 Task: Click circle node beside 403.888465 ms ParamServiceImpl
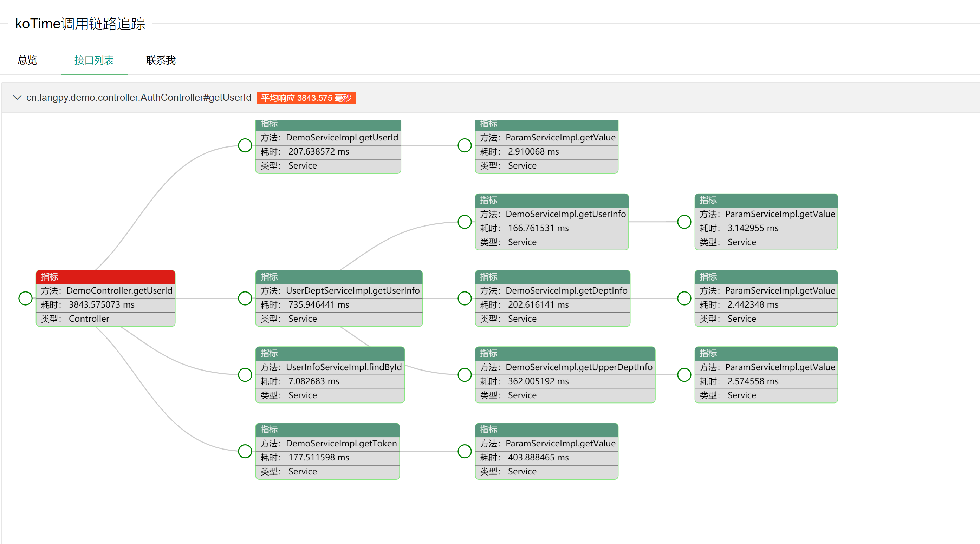pyautogui.click(x=465, y=451)
